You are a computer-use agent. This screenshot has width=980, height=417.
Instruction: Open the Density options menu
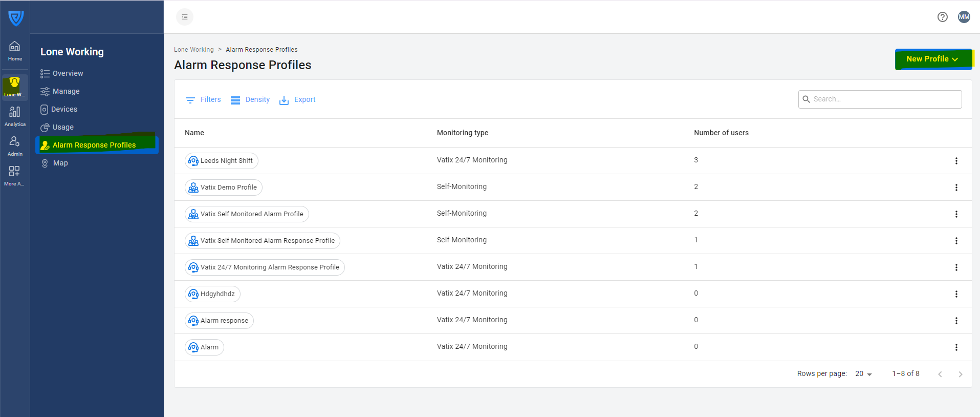click(250, 100)
